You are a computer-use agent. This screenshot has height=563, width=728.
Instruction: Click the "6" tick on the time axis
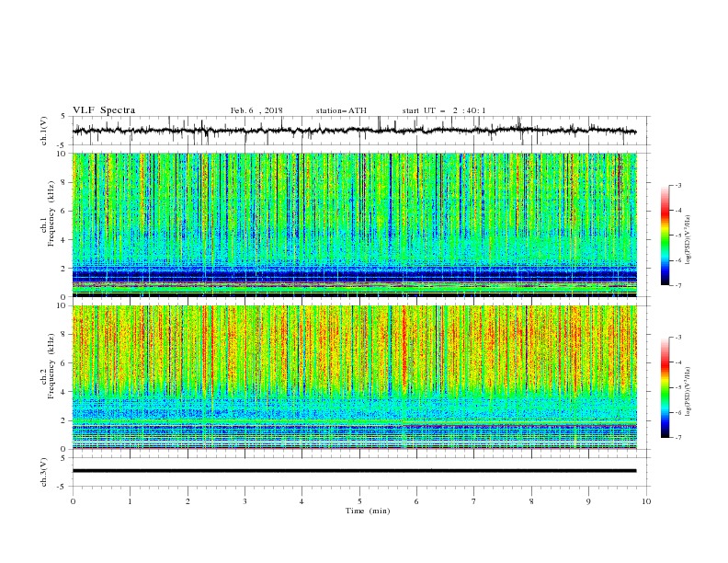point(416,501)
